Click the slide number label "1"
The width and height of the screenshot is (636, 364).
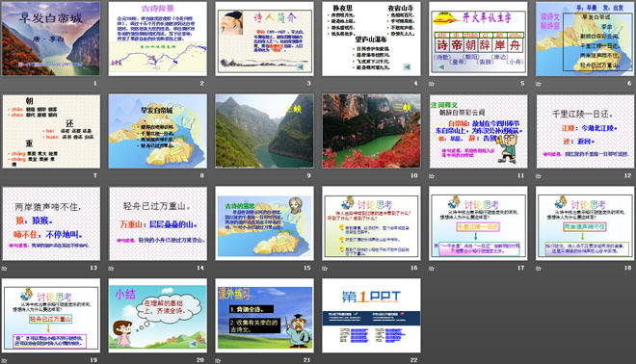click(x=95, y=83)
